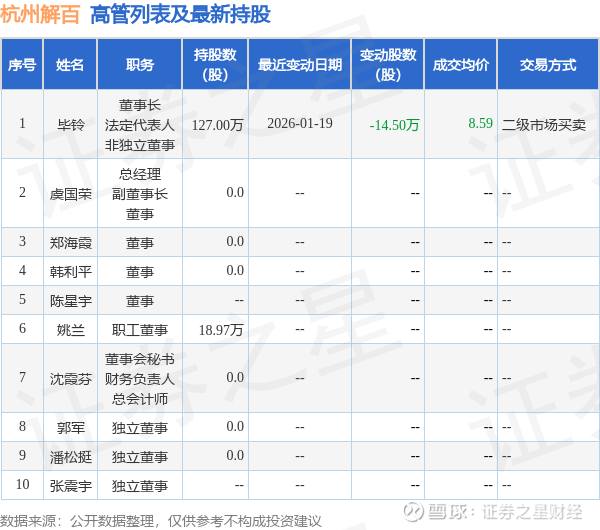
Task: Click the 高管列表及最新持股 heading
Action: coord(180,15)
